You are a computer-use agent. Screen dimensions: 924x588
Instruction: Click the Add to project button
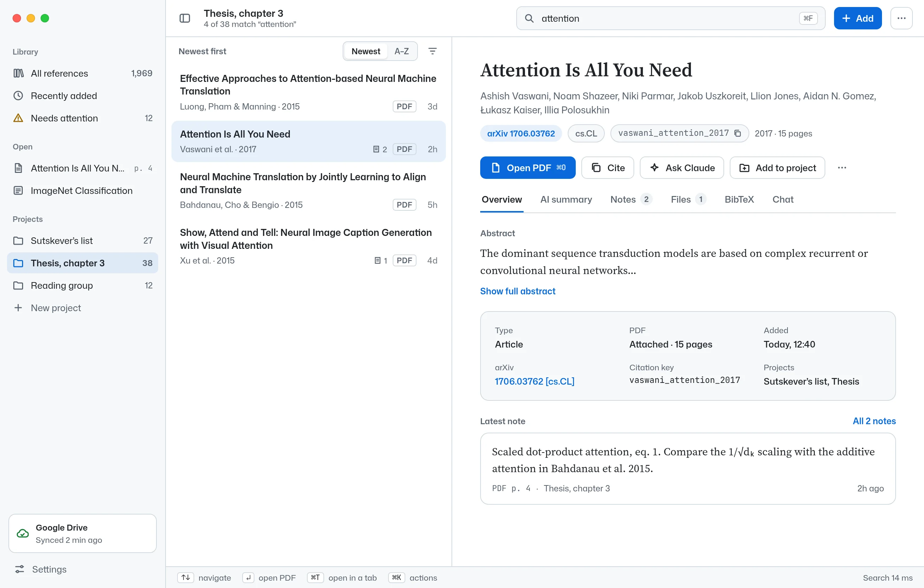pos(777,168)
